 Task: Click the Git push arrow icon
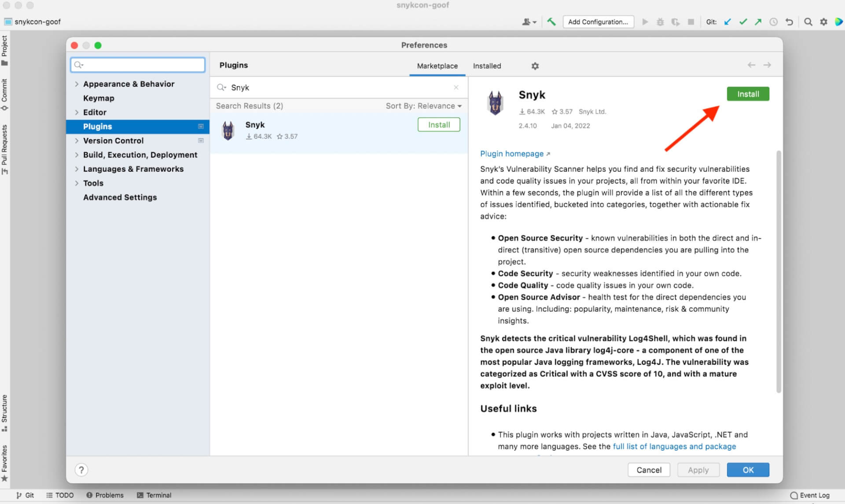pyautogui.click(x=758, y=22)
